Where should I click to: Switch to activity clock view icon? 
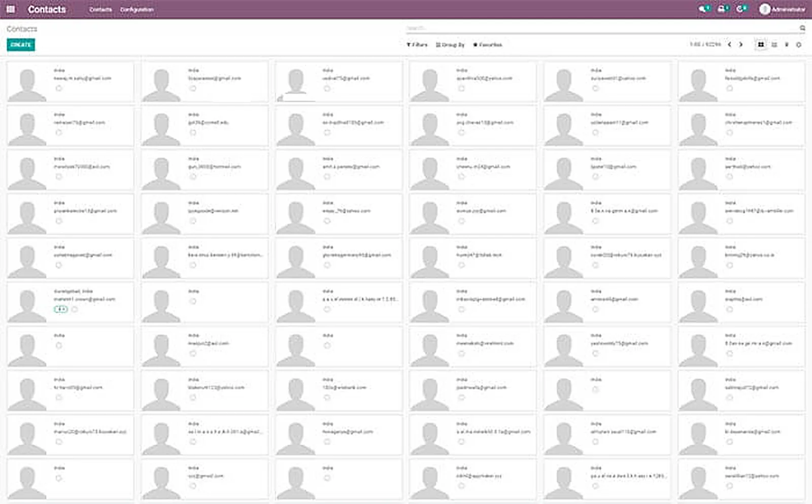click(799, 45)
